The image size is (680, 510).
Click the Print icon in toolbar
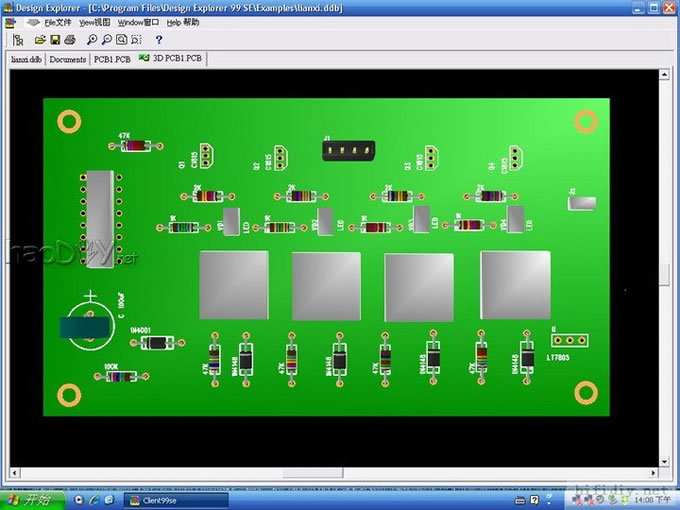point(70,40)
